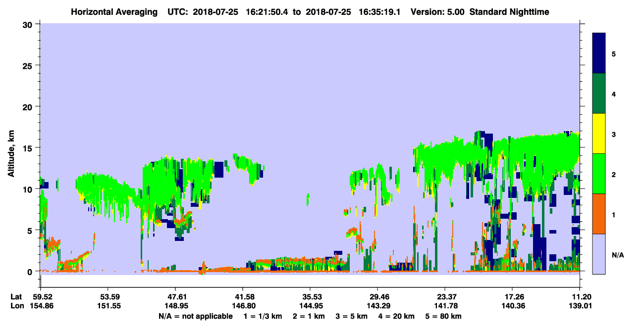Click latitude value 47.61
The height and width of the screenshot is (330, 644).
tap(175, 297)
